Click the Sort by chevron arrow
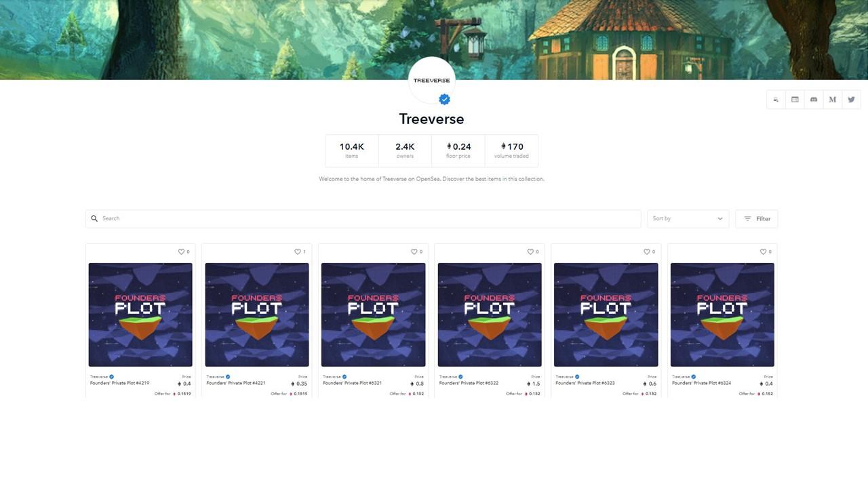 point(719,218)
